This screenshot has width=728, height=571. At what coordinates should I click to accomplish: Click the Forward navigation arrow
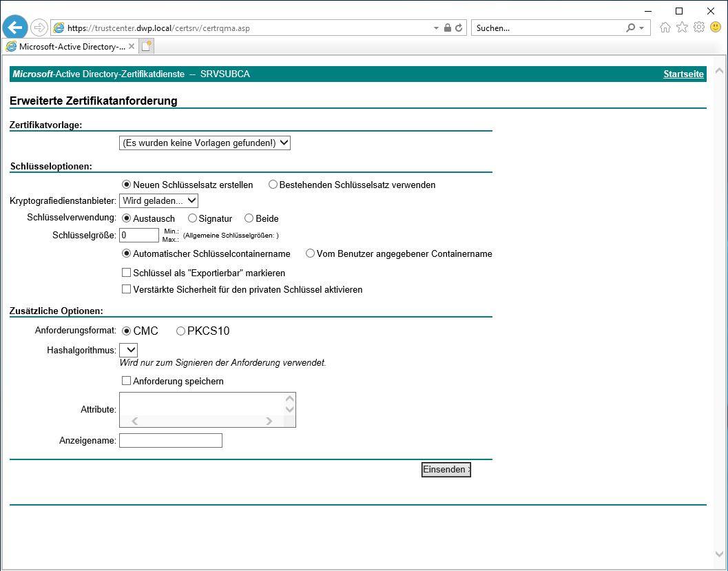coord(39,28)
